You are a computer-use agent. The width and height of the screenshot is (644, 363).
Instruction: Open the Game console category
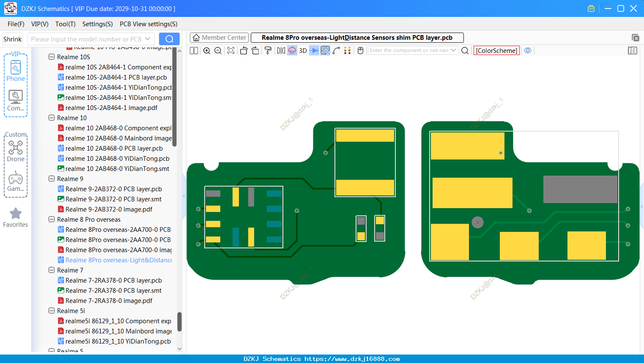click(x=16, y=181)
